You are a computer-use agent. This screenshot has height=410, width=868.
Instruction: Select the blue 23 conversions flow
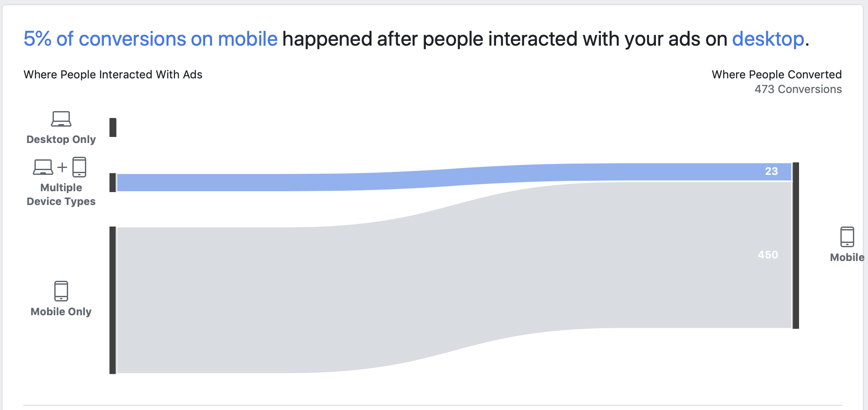pos(454,177)
